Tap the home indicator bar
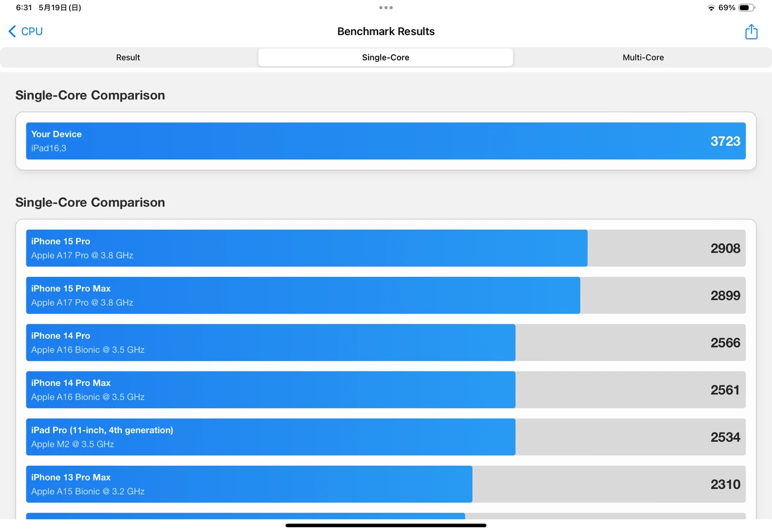This screenshot has width=772, height=532. click(x=386, y=525)
